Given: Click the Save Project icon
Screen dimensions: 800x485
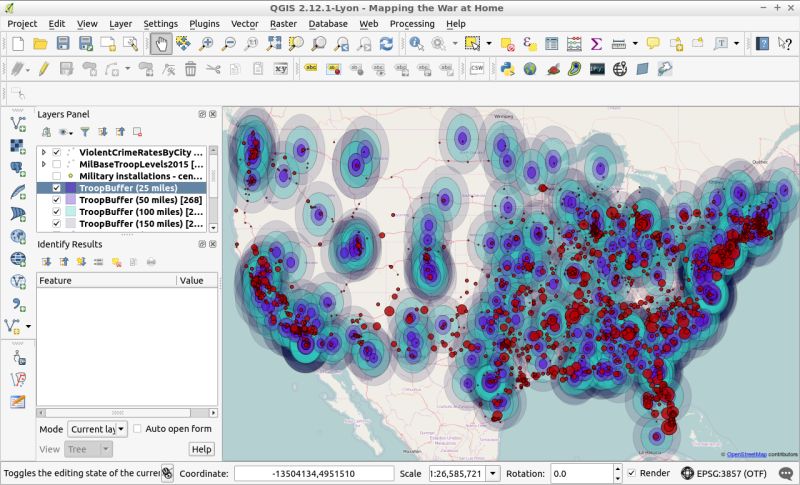Looking at the screenshot, I should click(x=63, y=44).
